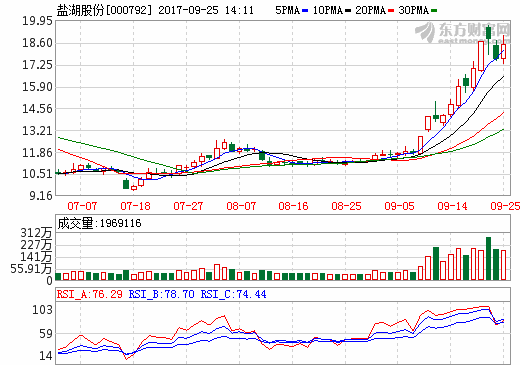Click the 30PMA legend label
The height and width of the screenshot is (365, 520).
(414, 10)
